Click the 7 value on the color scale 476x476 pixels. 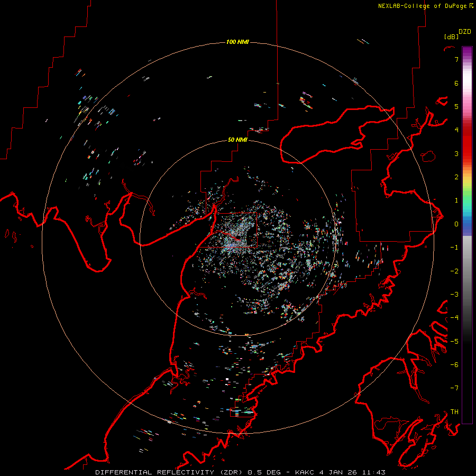(x=456, y=59)
